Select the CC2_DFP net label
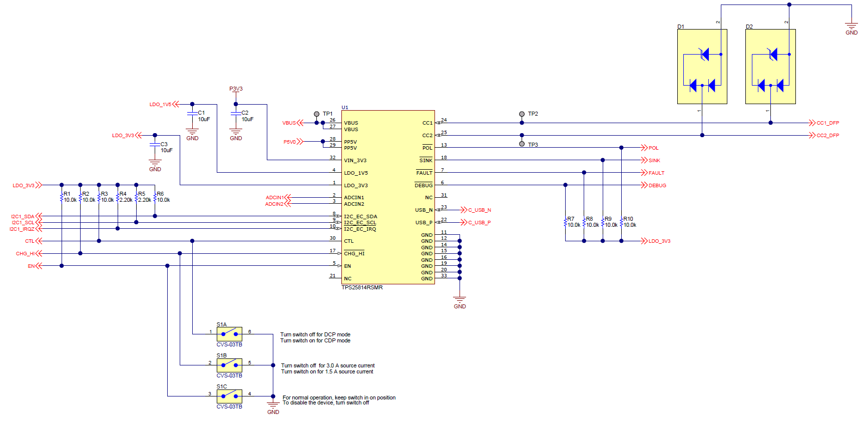Screen dimensions: 868x423 (x=828, y=136)
